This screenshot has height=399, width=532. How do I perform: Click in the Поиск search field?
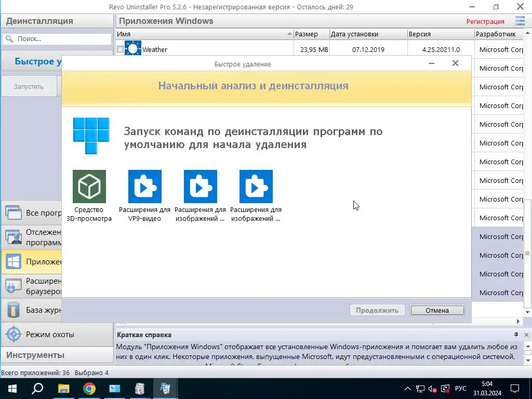57,38
